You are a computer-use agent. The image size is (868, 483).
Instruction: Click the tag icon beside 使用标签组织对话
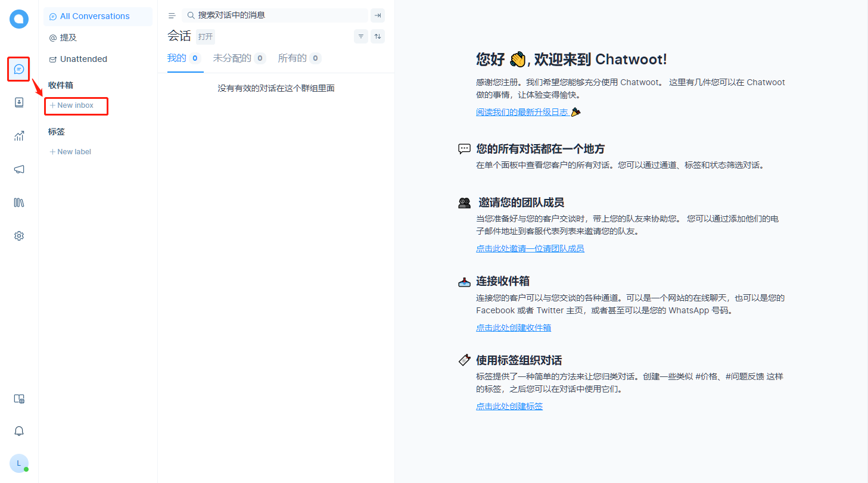coord(464,360)
